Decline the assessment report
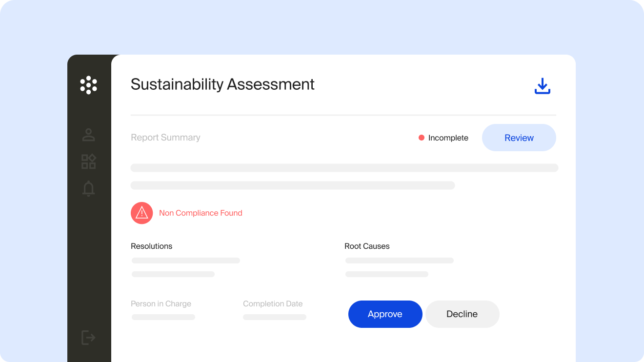 pyautogui.click(x=462, y=314)
